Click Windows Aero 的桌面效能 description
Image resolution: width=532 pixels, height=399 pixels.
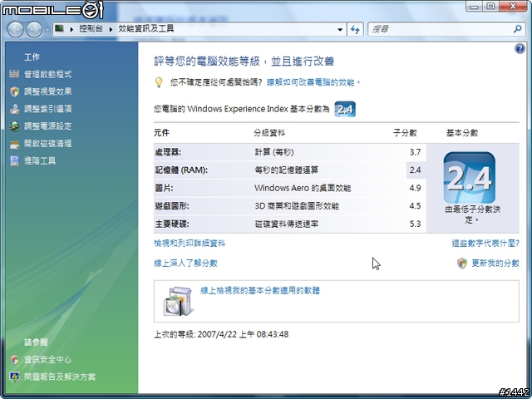(x=303, y=188)
